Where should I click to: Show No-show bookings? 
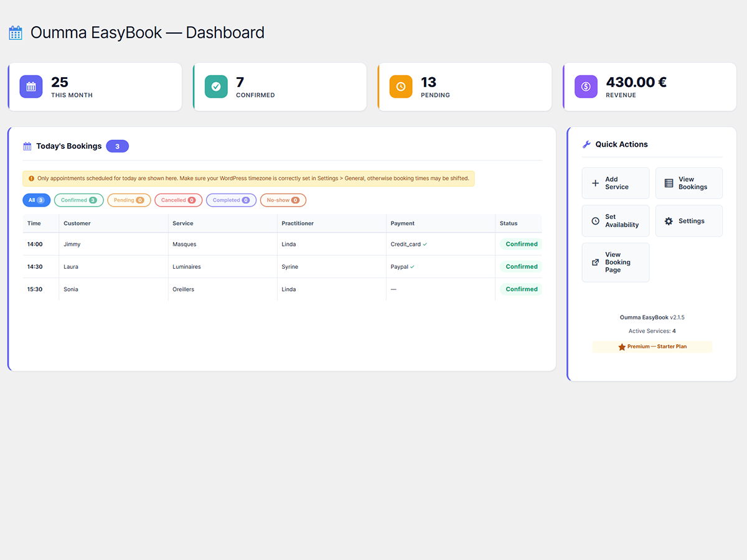(283, 200)
